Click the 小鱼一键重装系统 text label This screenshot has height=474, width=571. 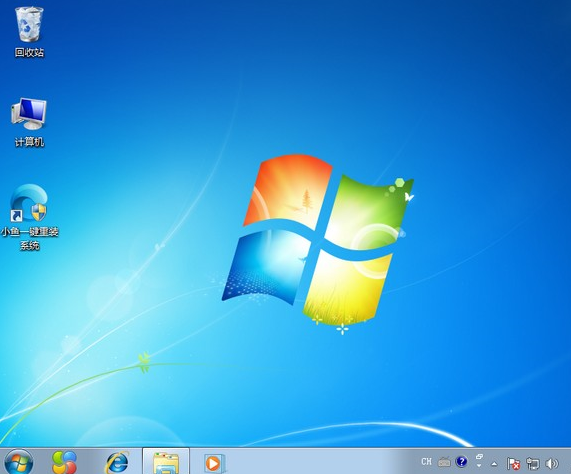coord(29,238)
